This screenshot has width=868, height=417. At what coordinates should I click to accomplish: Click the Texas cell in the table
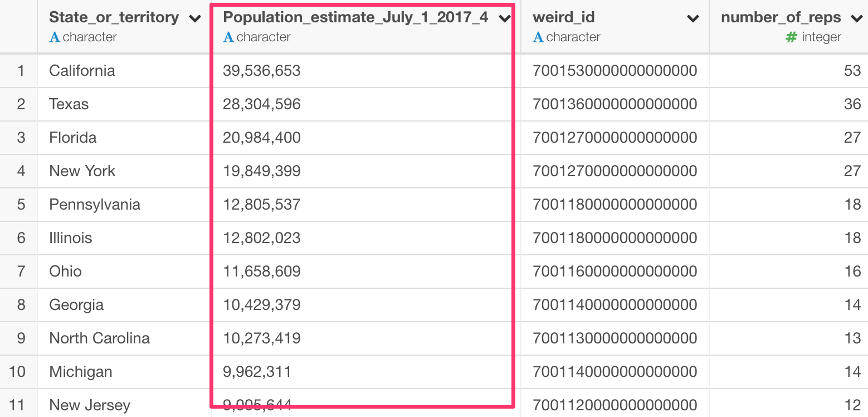pos(69,104)
